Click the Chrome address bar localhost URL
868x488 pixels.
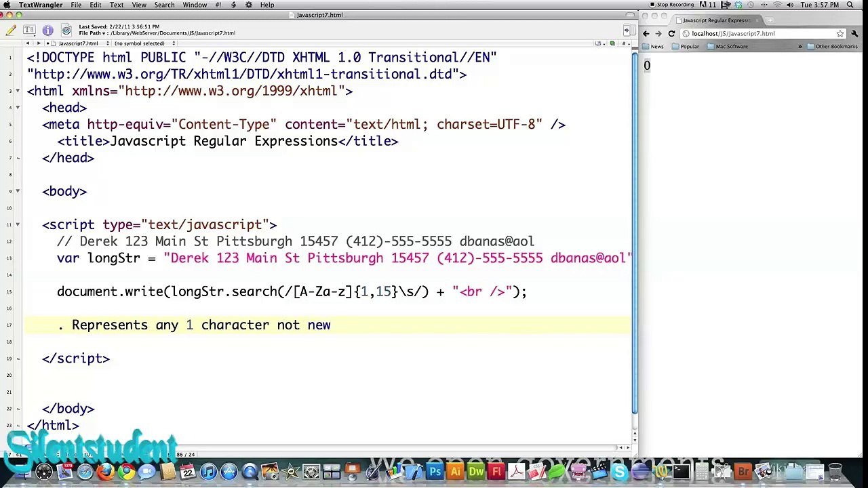[x=733, y=33]
